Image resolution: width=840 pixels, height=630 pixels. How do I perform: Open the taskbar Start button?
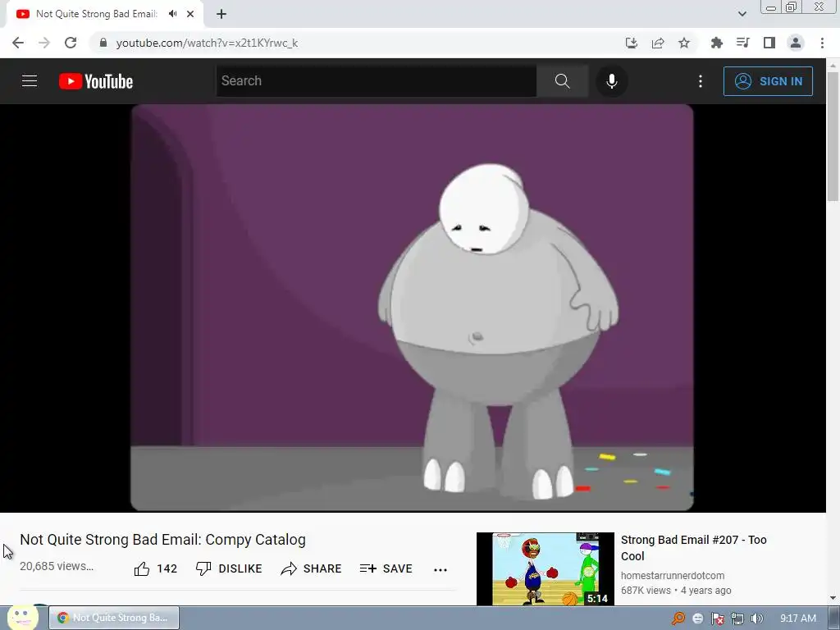22,617
